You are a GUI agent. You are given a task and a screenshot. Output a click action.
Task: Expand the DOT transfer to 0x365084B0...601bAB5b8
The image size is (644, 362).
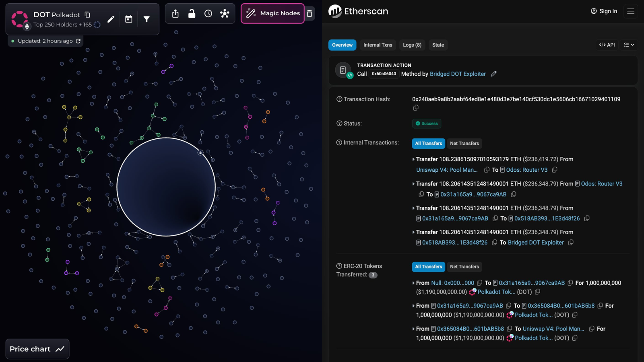tap(413, 306)
